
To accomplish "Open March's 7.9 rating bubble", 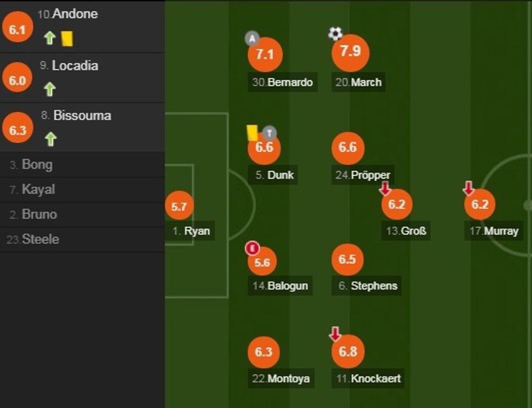I will (x=350, y=53).
